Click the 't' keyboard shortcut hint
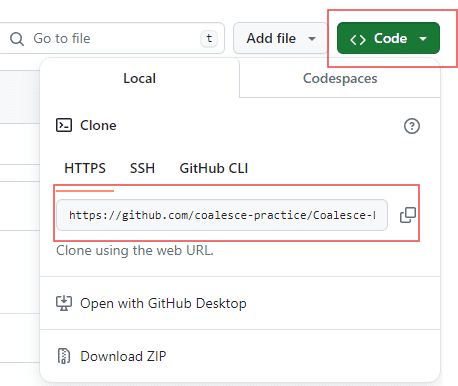The height and width of the screenshot is (386, 458). coord(209,38)
